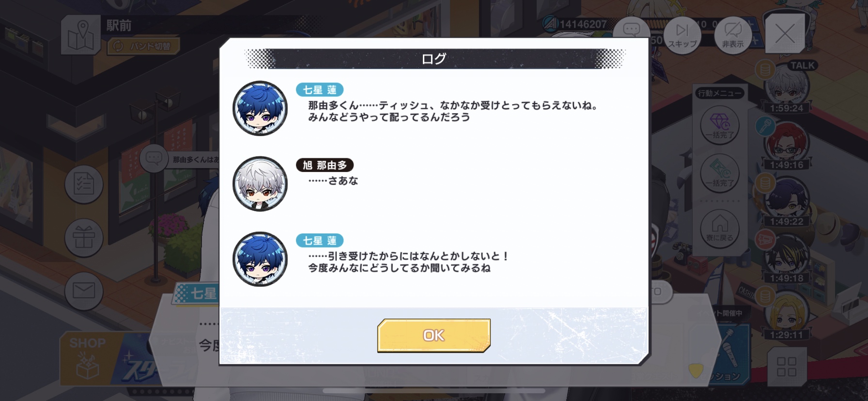
Task: Open the checklist missions icon
Action: pyautogui.click(x=84, y=185)
